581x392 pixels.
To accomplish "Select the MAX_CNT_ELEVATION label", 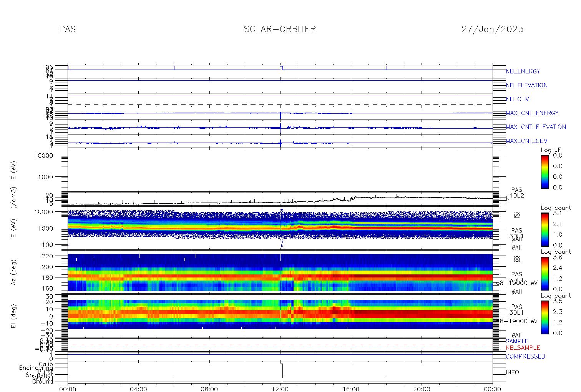I will [x=536, y=127].
